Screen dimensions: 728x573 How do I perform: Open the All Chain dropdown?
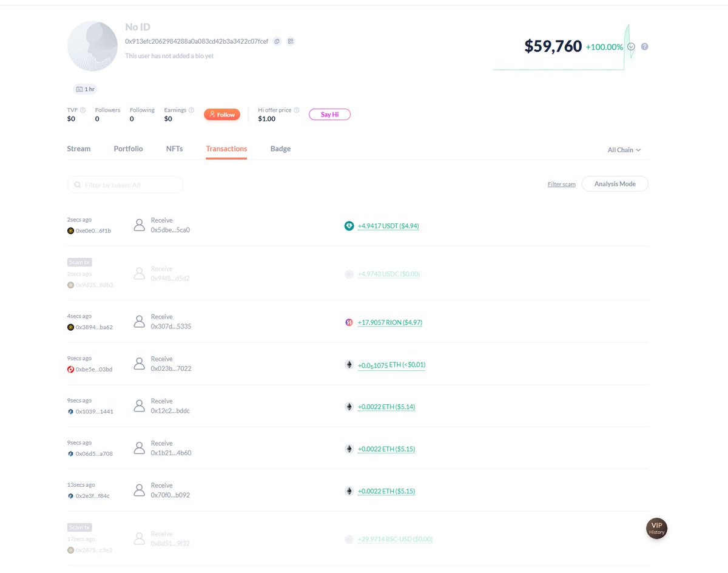624,150
